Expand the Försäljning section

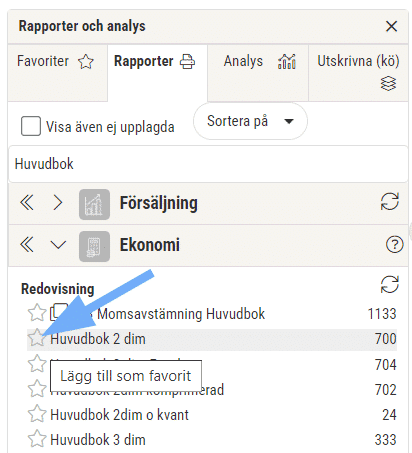pyautogui.click(x=58, y=202)
